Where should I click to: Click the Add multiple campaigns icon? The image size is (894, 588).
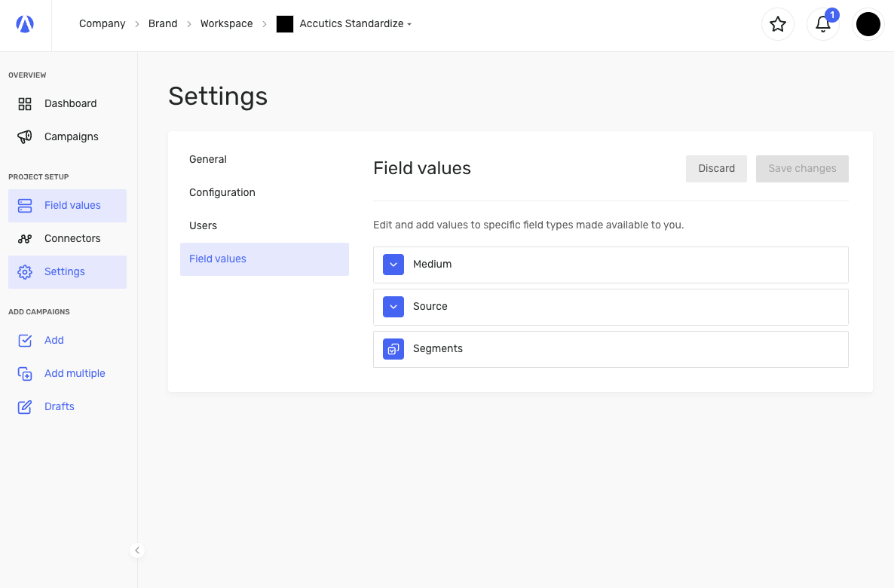click(24, 373)
